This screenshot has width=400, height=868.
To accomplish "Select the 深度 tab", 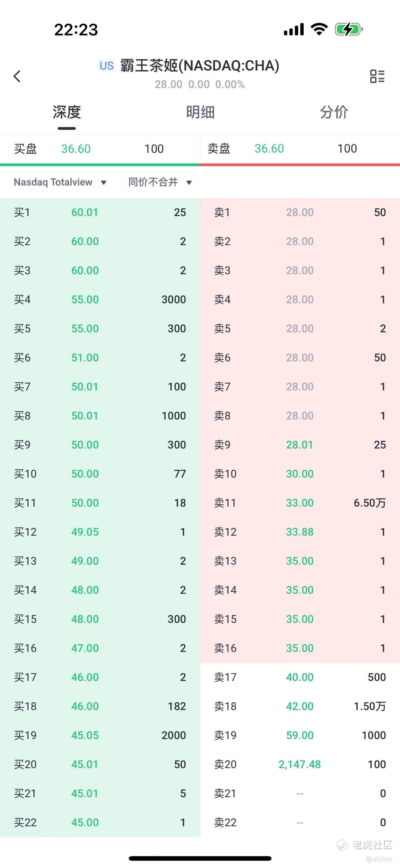I will pos(67,112).
